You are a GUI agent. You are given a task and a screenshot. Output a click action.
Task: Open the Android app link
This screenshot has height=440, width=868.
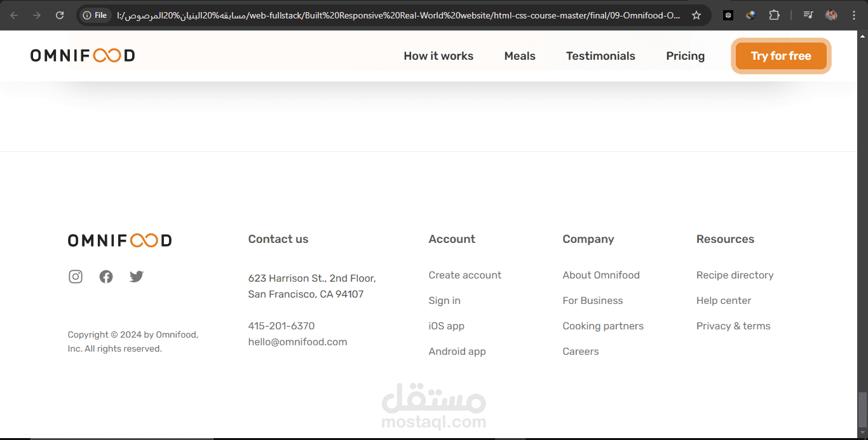pos(457,352)
